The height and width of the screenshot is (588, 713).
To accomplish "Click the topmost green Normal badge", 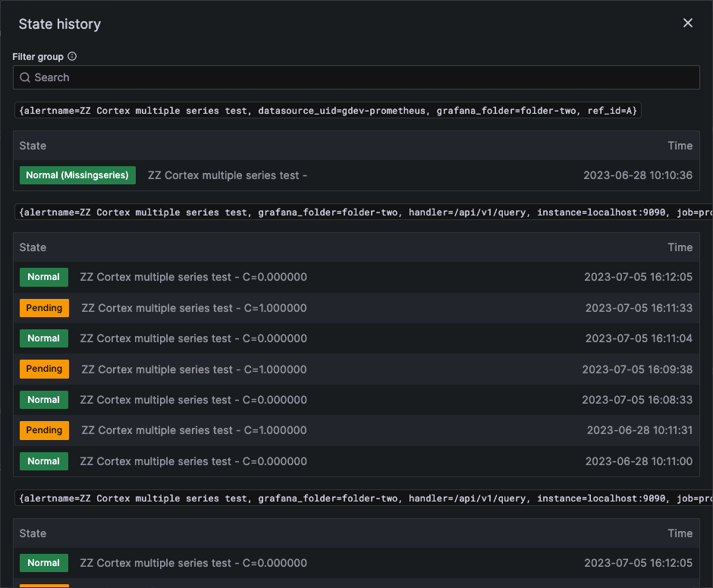I will pyautogui.click(x=43, y=277).
